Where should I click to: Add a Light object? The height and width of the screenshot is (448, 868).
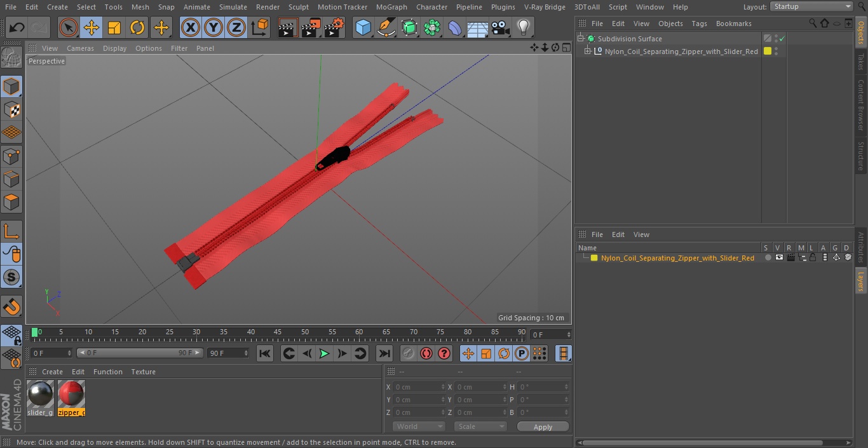coord(524,27)
